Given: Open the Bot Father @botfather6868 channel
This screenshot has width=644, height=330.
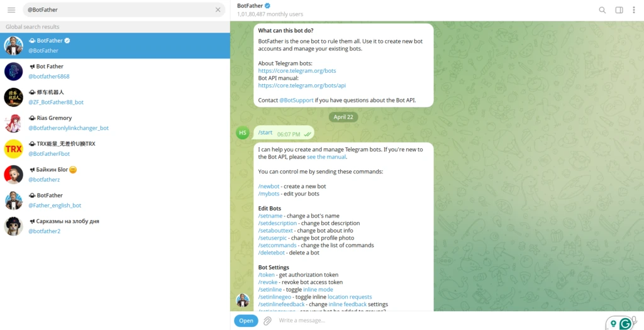Looking at the screenshot, I should 115,72.
